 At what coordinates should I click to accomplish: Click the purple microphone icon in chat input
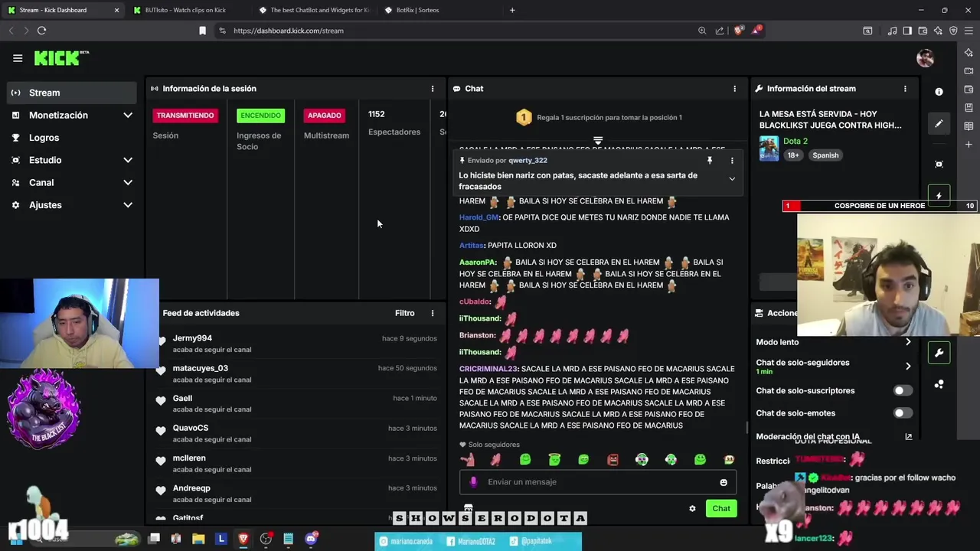[473, 482]
